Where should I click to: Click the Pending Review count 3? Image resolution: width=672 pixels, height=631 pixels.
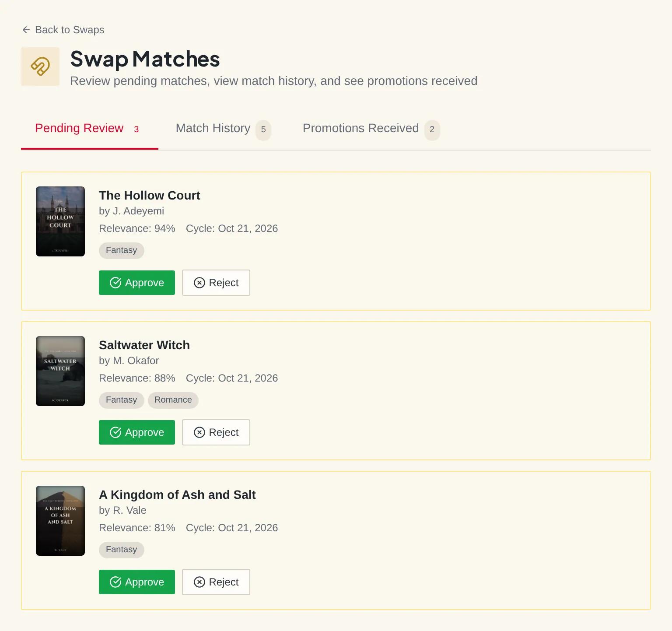tap(136, 130)
